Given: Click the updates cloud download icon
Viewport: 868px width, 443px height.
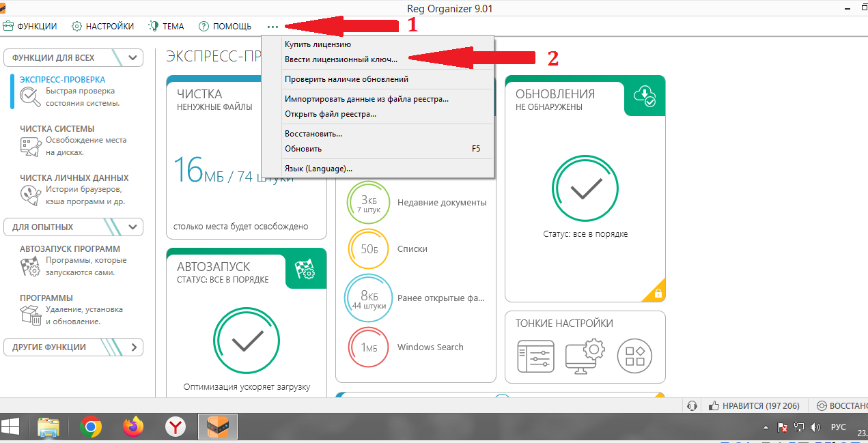Looking at the screenshot, I should click(644, 97).
